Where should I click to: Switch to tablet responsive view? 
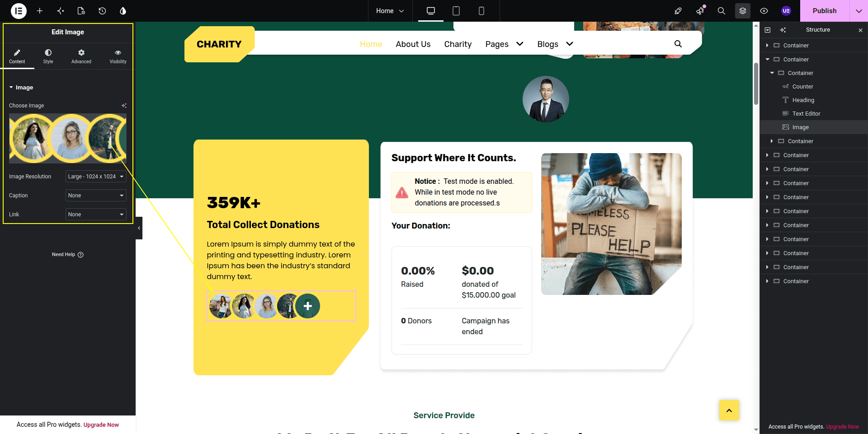pyautogui.click(x=456, y=11)
